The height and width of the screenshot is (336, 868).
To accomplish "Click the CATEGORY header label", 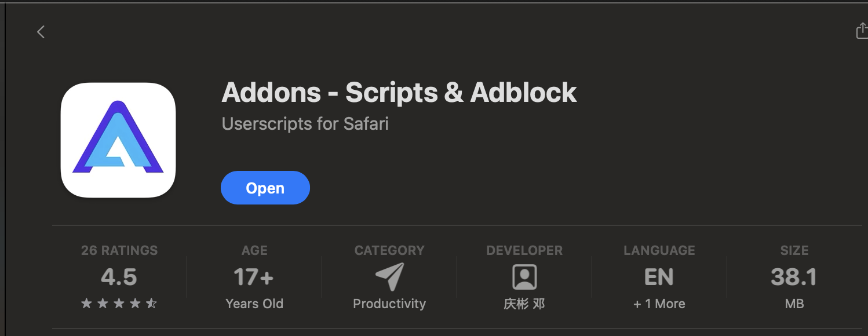I will point(389,250).
